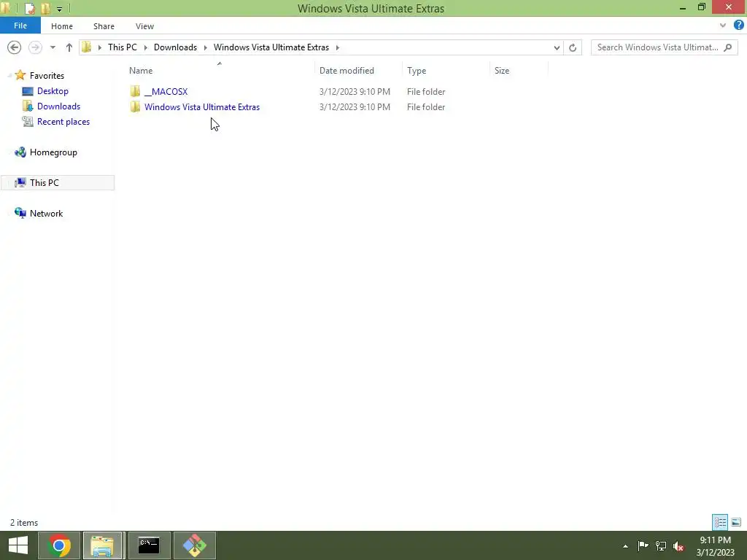Image resolution: width=747 pixels, height=560 pixels.
Task: Refresh the current folder view
Action: click(x=573, y=47)
